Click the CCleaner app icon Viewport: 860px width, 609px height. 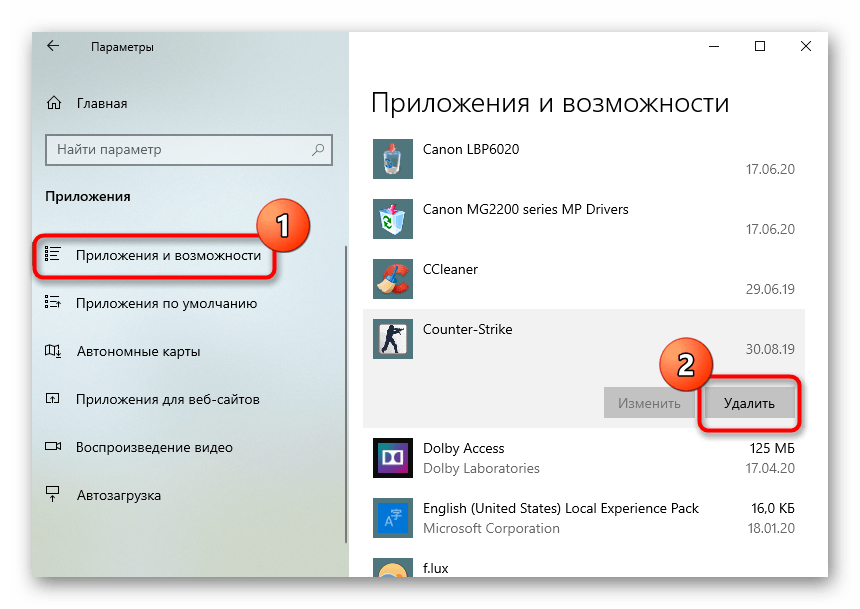click(392, 279)
